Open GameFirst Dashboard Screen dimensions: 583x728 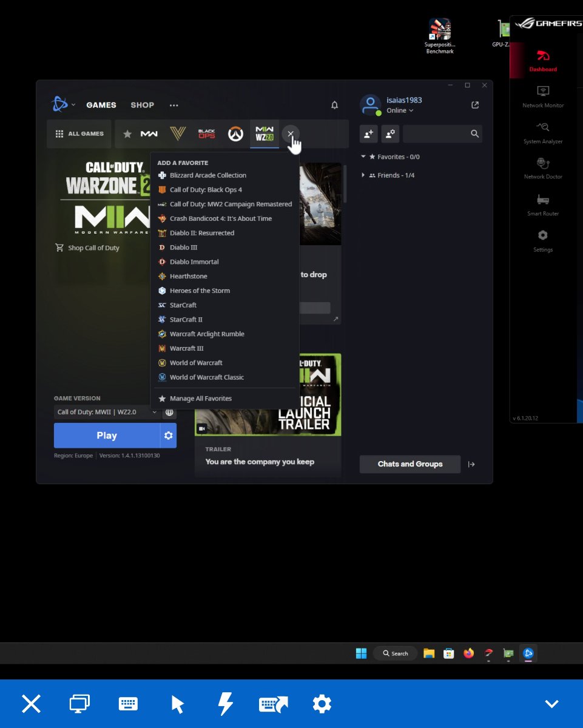(543, 61)
